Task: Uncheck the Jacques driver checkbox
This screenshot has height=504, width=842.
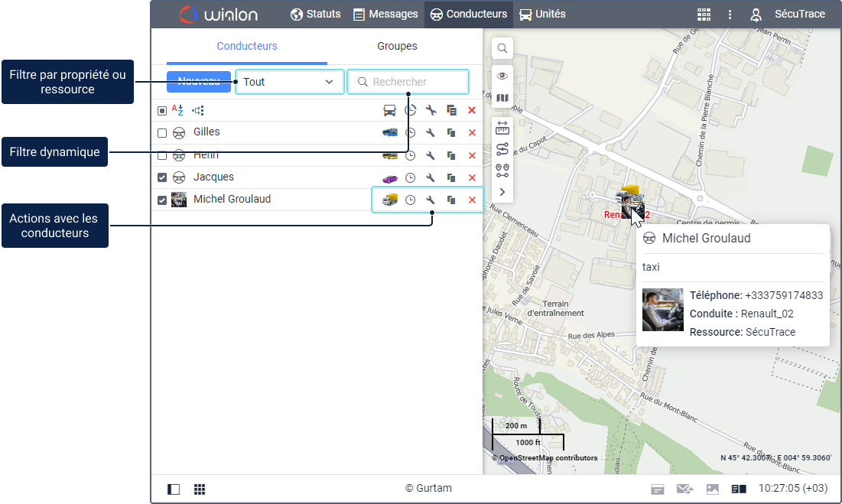Action: (x=162, y=177)
